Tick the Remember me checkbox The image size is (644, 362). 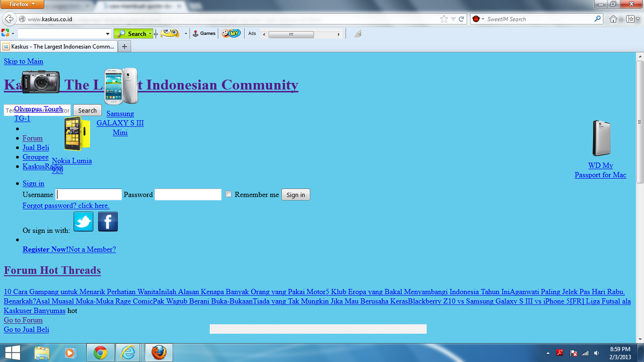(x=228, y=194)
